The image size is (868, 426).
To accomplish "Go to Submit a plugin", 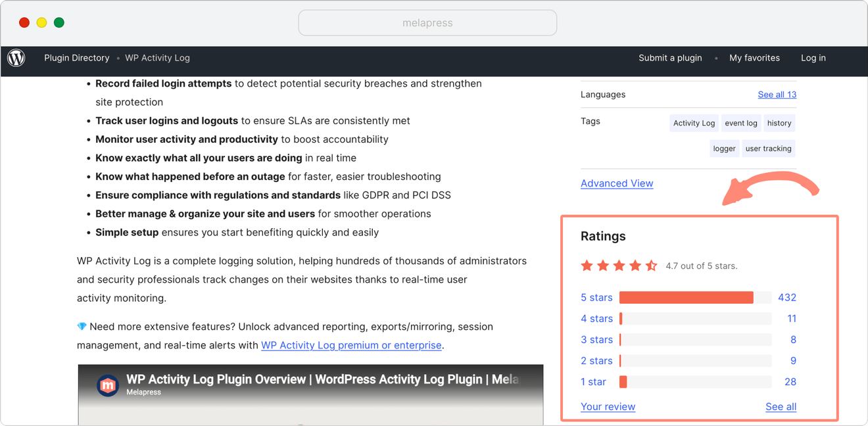I will pos(670,58).
